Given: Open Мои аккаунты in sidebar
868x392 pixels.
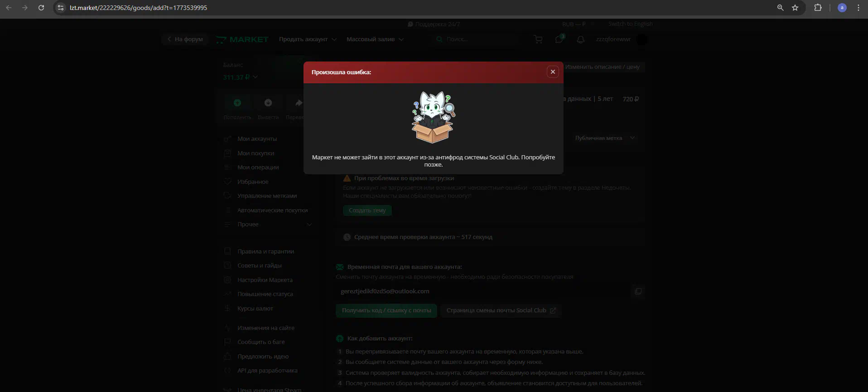Looking at the screenshot, I should (x=257, y=139).
